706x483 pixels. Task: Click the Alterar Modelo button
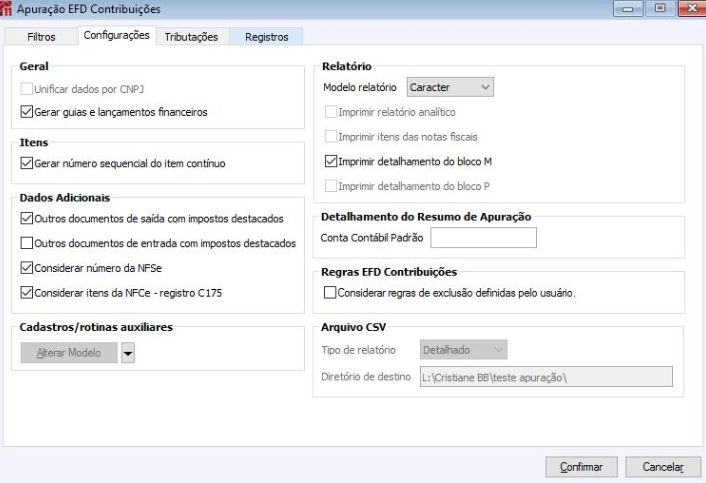[69, 353]
